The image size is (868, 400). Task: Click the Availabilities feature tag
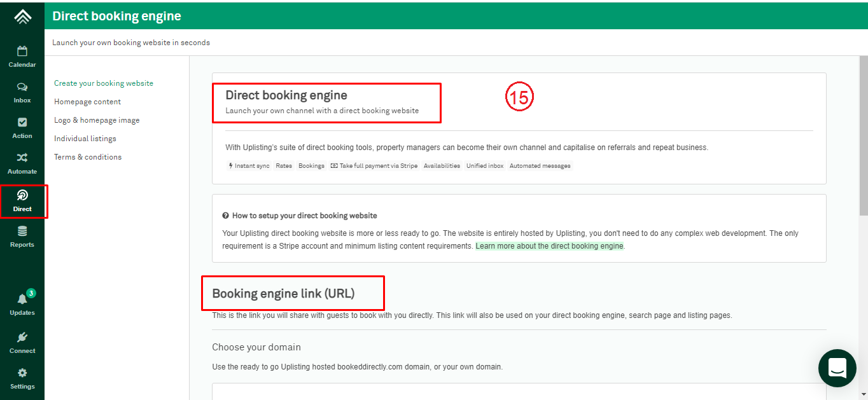point(442,166)
